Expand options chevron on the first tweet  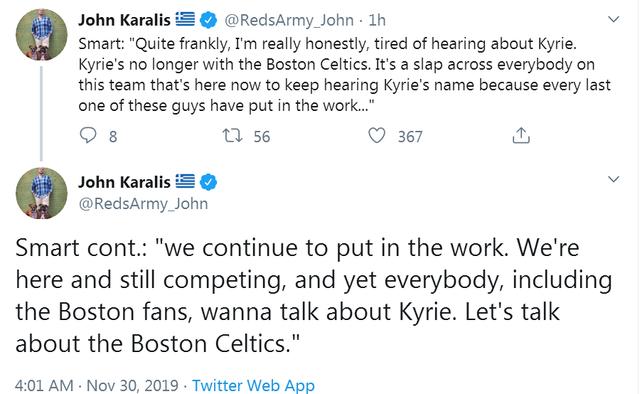point(613,19)
